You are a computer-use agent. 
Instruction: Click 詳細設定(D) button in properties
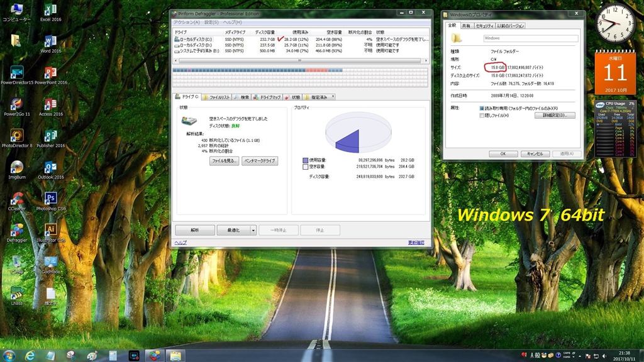(555, 116)
